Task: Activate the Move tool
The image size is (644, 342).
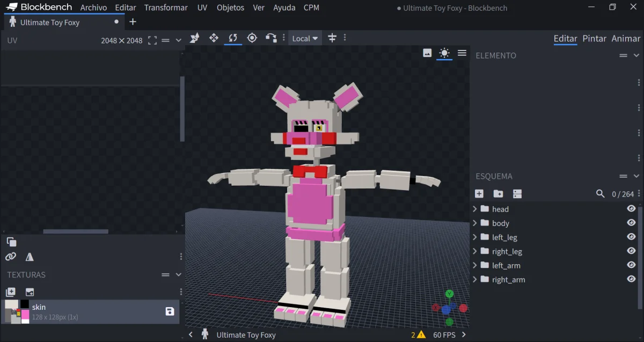Action: pos(214,38)
